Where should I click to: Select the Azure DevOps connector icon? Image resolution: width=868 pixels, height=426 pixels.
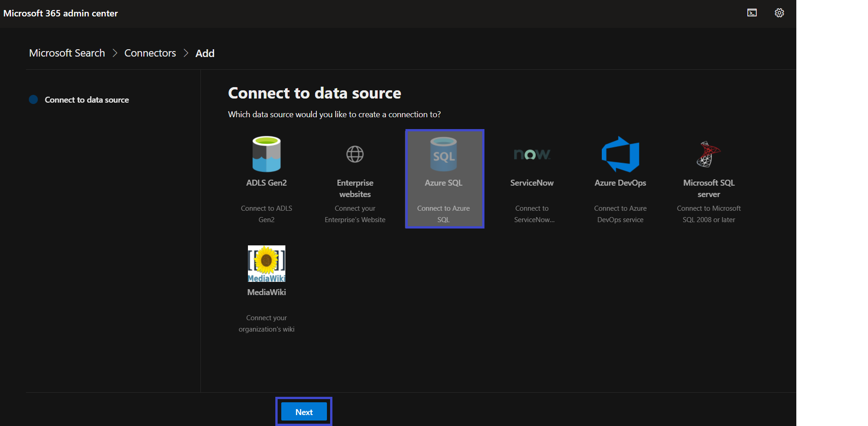tap(620, 154)
